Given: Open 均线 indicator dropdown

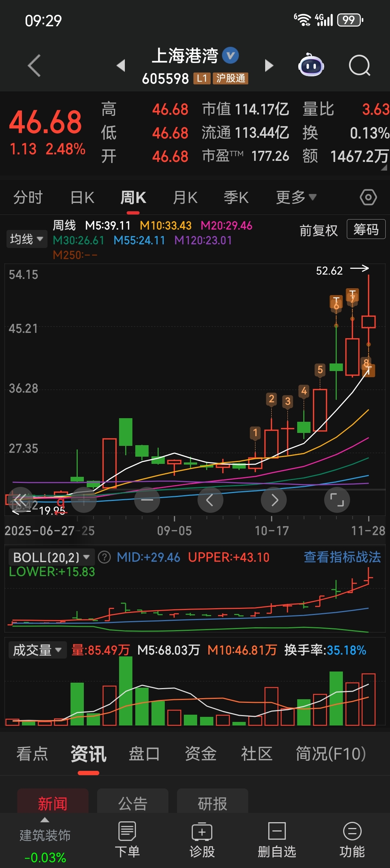Looking at the screenshot, I should [27, 239].
